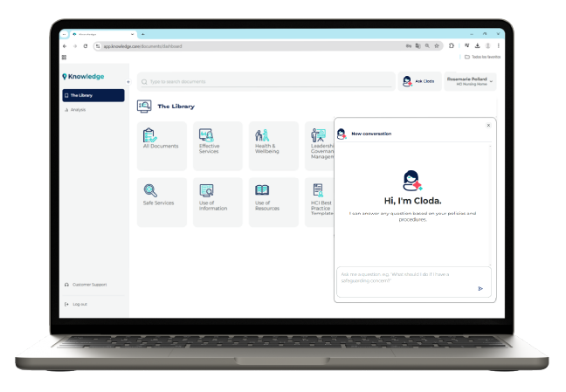Open Leadership Governance Management category
Screen dimensions: 566x392
(318, 145)
